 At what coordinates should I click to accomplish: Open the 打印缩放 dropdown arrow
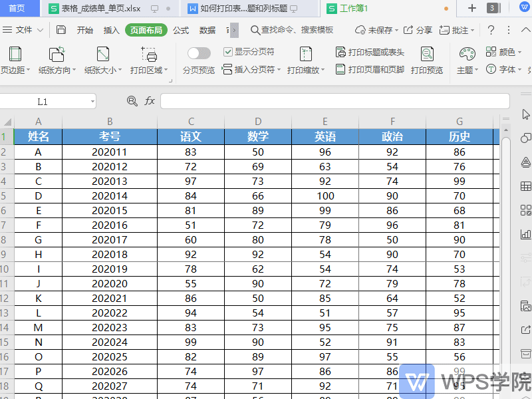point(323,70)
